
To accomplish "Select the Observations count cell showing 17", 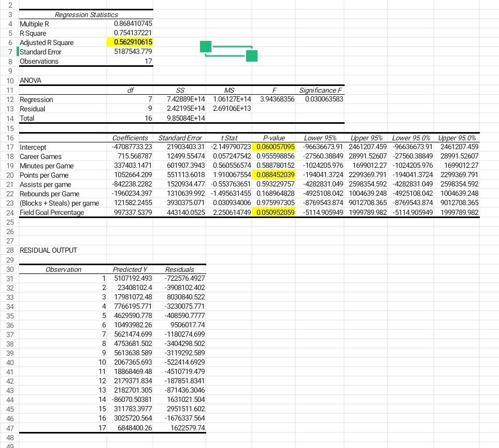I will [x=130, y=61].
